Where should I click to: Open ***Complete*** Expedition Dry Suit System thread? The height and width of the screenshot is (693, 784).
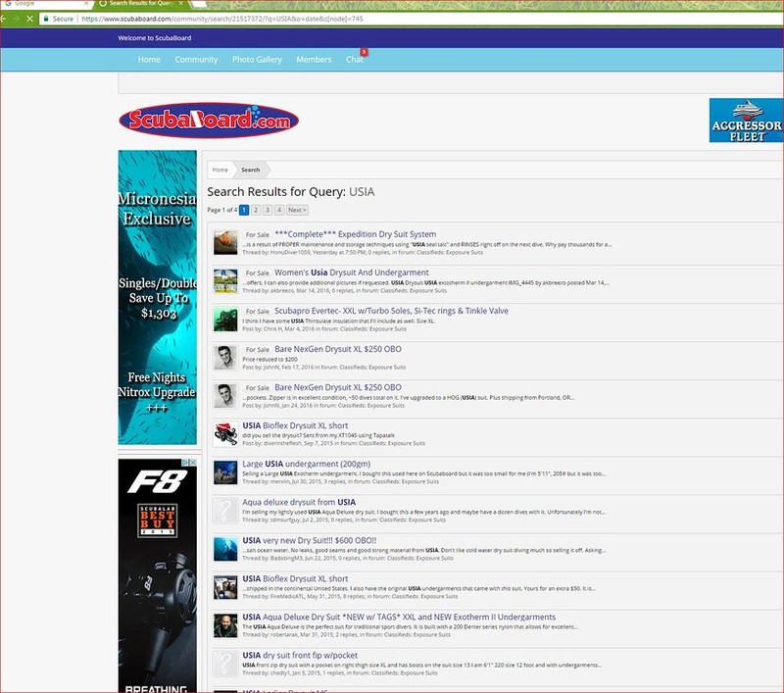(x=355, y=234)
